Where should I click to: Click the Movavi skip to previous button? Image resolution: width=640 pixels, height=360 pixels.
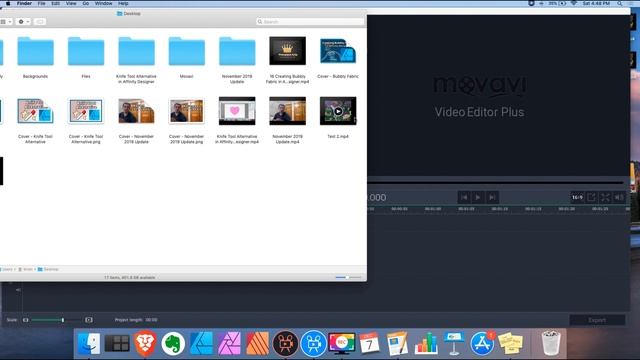click(x=464, y=198)
